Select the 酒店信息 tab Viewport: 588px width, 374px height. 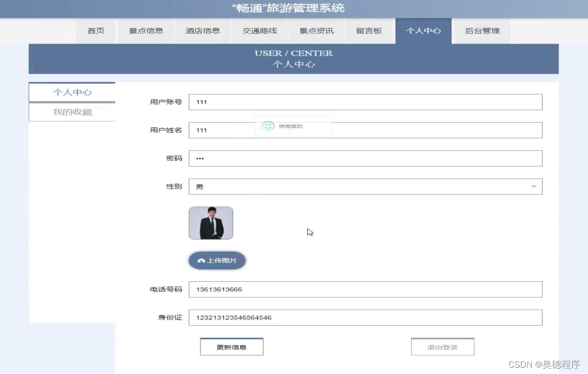coord(202,31)
